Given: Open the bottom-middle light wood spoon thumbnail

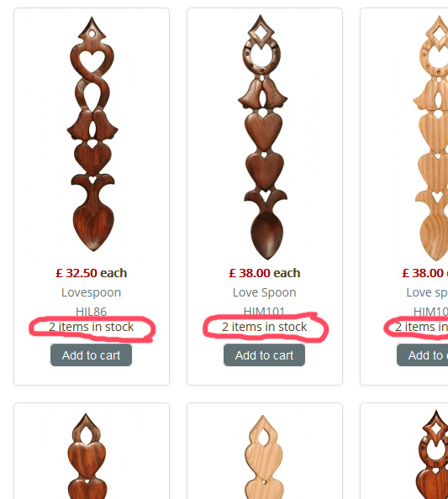Looking at the screenshot, I should click(264, 457).
